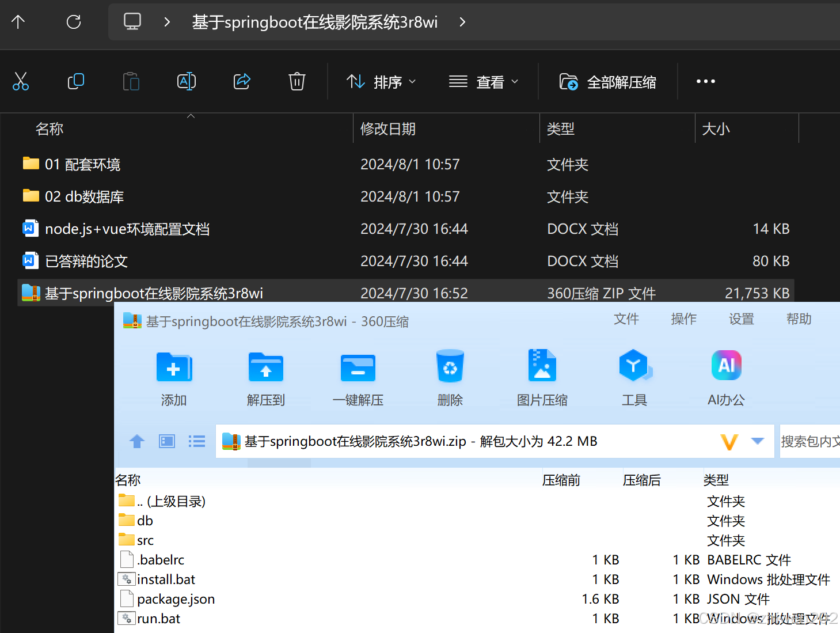
Task: Sort Explorer list by 名称 column
Action: (50, 129)
